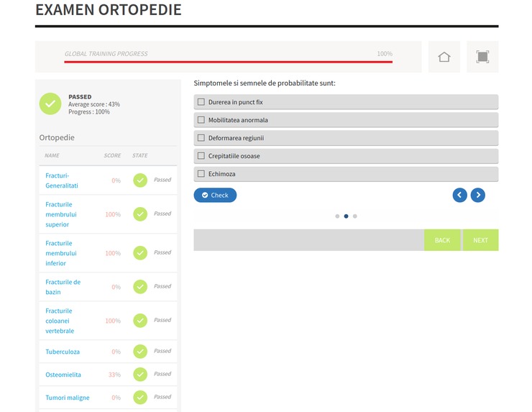532x412 pixels.
Task: Select the second question pagination dot
Action: (346, 216)
